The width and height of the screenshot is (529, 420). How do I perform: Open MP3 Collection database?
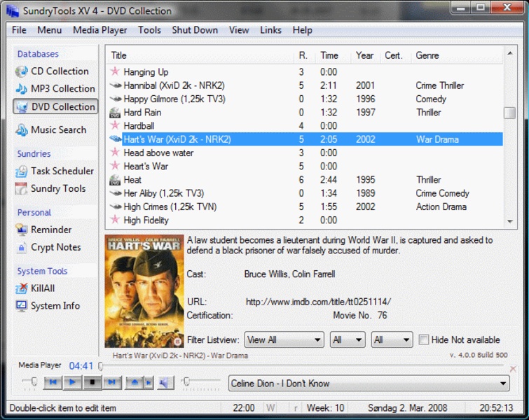[55, 89]
